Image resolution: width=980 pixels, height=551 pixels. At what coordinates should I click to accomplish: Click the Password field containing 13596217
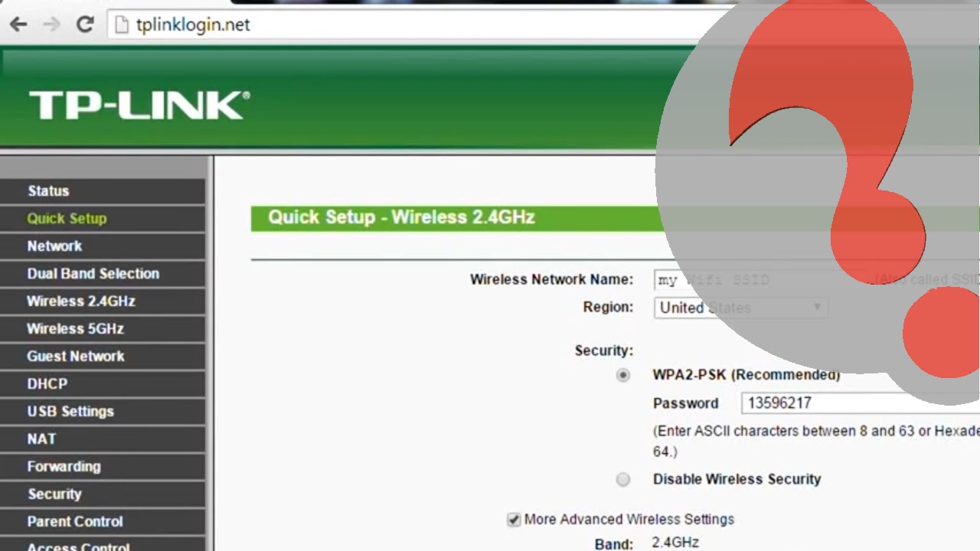860,403
